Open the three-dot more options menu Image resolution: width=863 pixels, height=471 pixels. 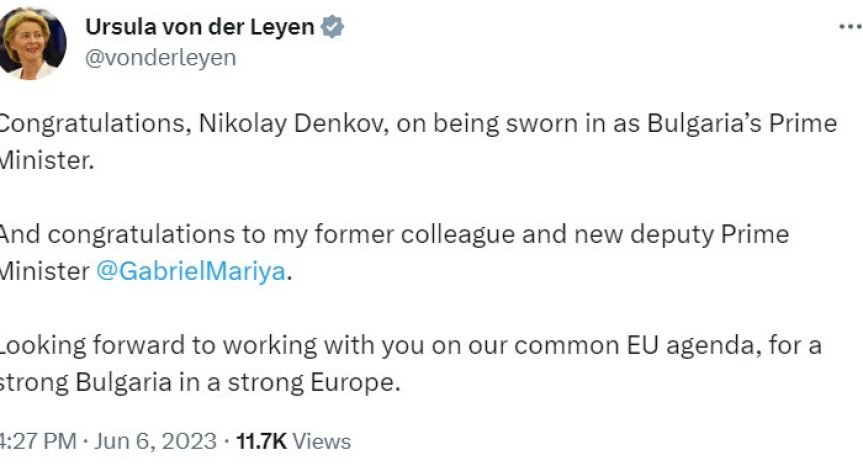pyautogui.click(x=850, y=30)
